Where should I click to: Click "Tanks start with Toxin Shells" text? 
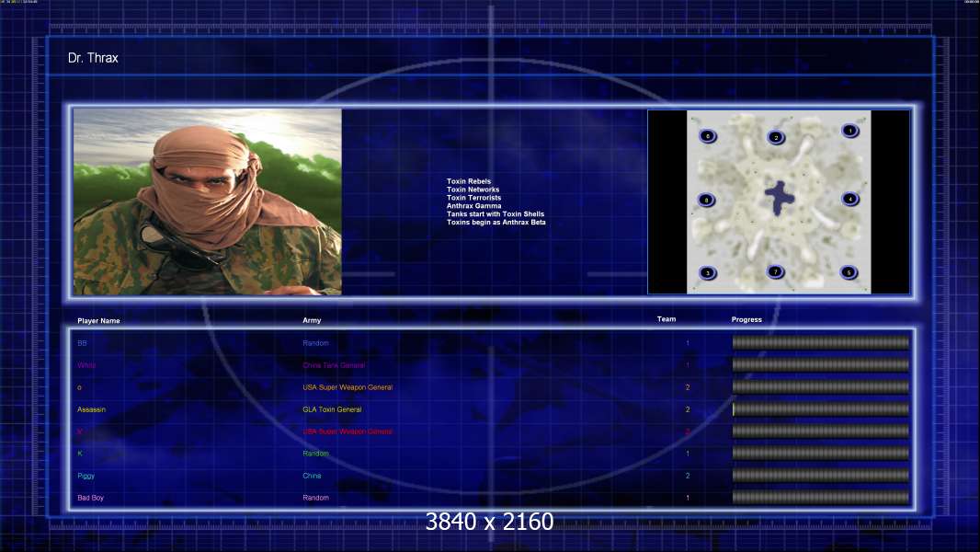pos(496,213)
